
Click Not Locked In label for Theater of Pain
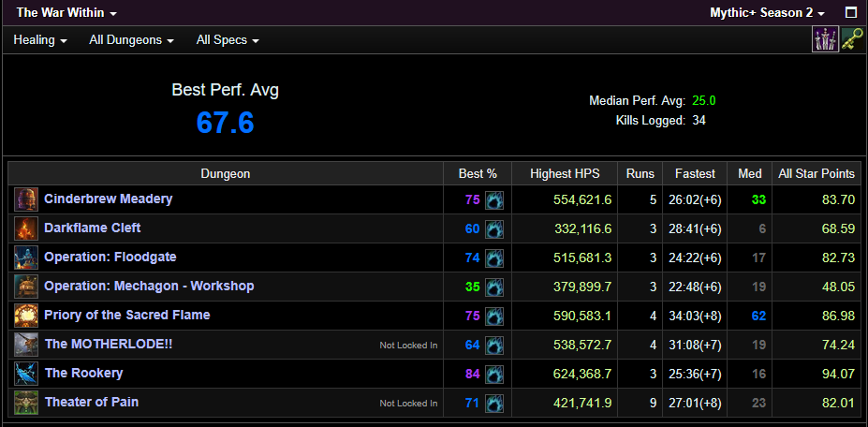408,404
